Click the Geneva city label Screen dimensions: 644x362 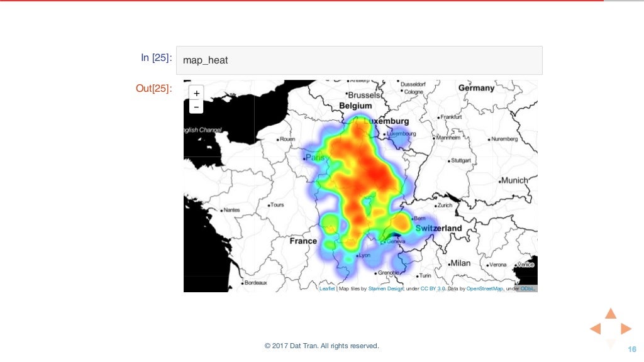coord(396,241)
